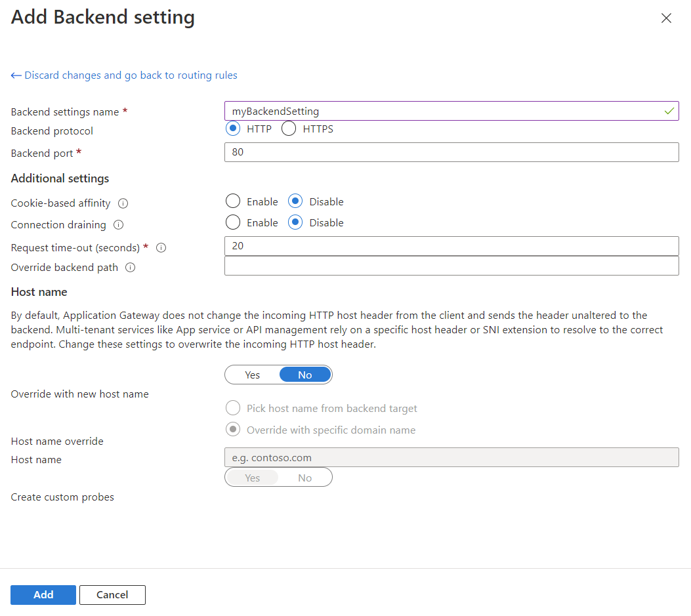
Task: Disable Cookie-based affinity
Action: [295, 202]
